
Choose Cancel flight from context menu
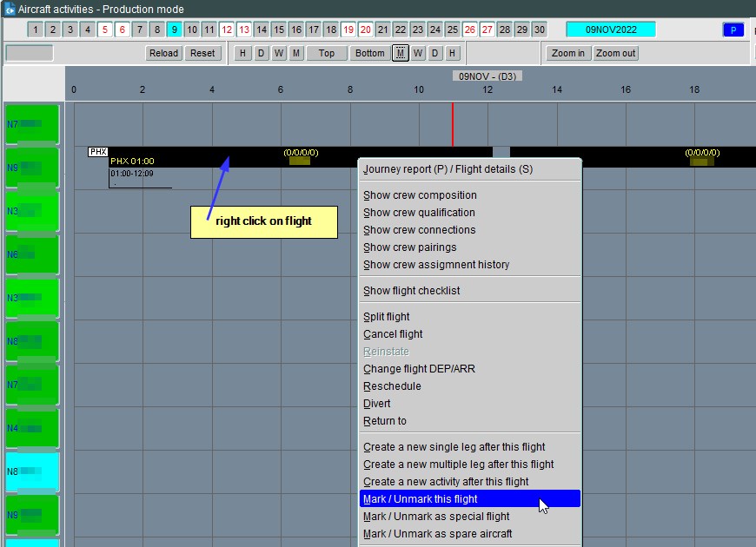393,334
